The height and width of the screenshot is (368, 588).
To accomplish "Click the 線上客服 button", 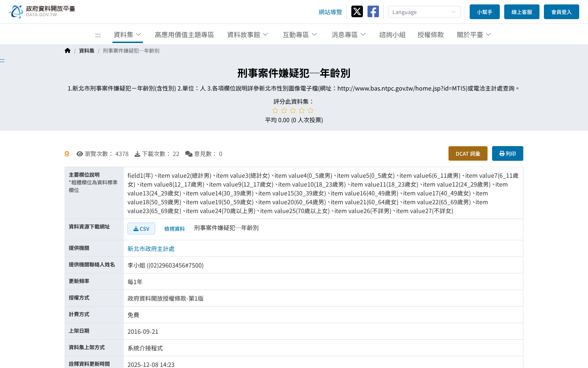I will coord(522,12).
